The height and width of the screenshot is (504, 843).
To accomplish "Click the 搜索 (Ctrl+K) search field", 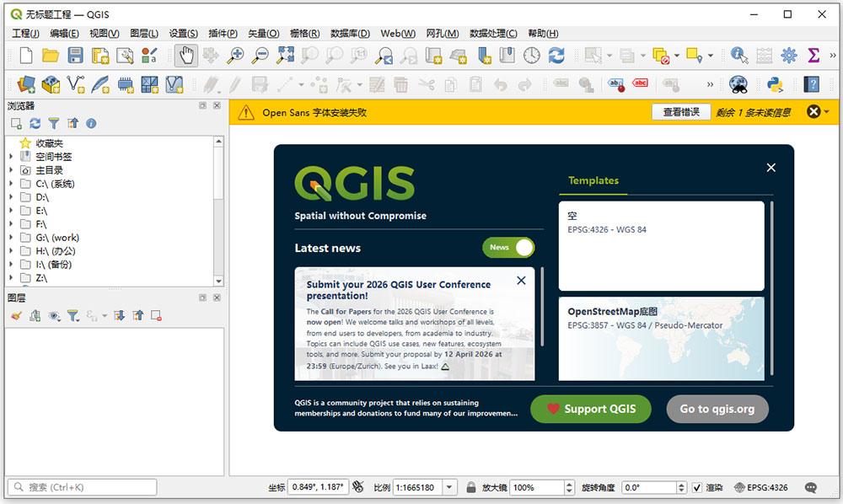I will point(82,486).
